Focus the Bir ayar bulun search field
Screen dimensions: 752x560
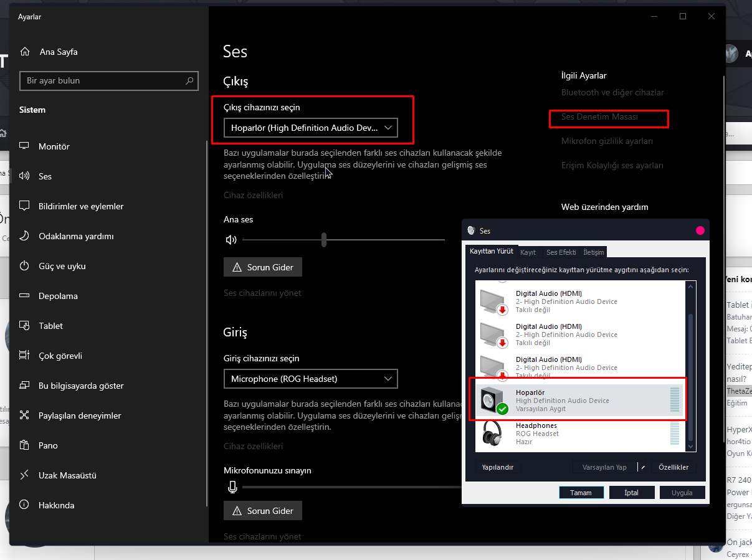tap(109, 81)
